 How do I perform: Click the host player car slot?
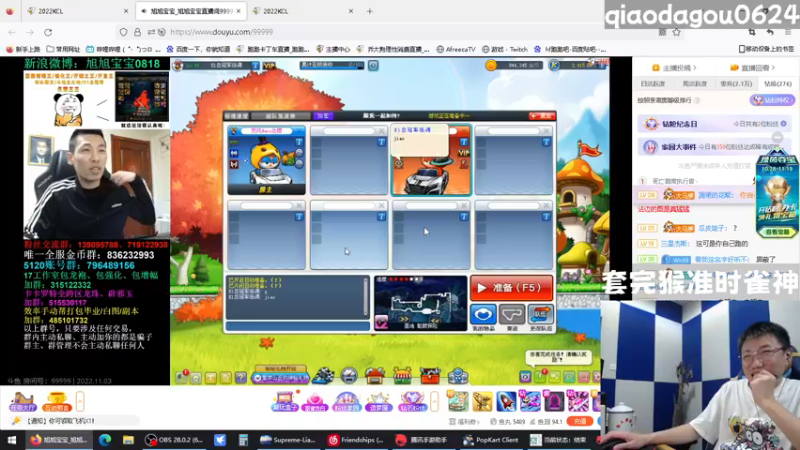point(266,160)
